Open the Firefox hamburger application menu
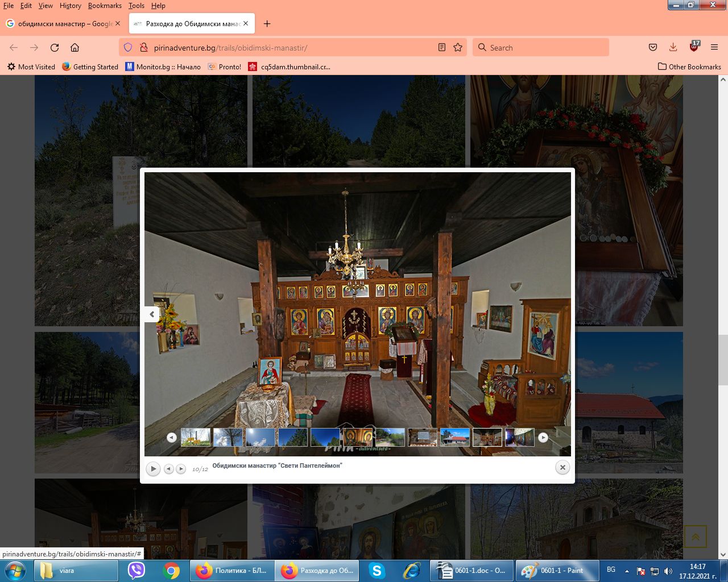728x582 pixels. point(714,48)
